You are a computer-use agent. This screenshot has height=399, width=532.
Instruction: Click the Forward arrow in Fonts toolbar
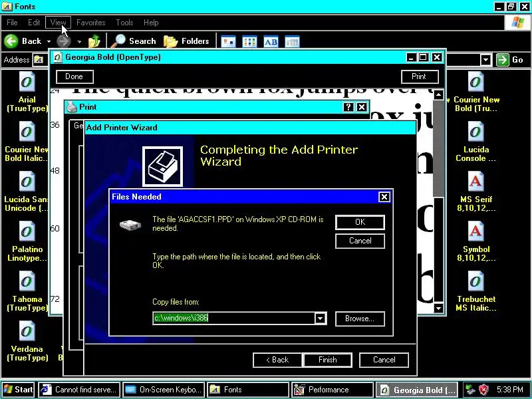point(64,41)
